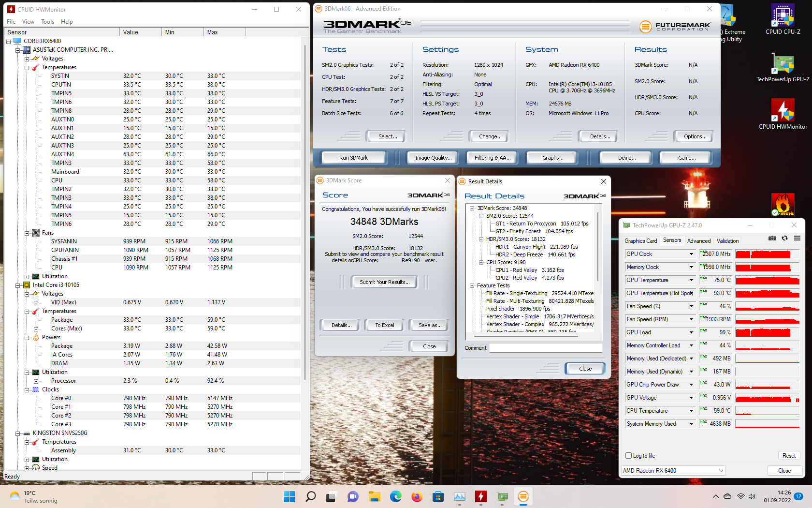Click Submit Your Results button
This screenshot has width=812, height=508.
pyautogui.click(x=384, y=282)
